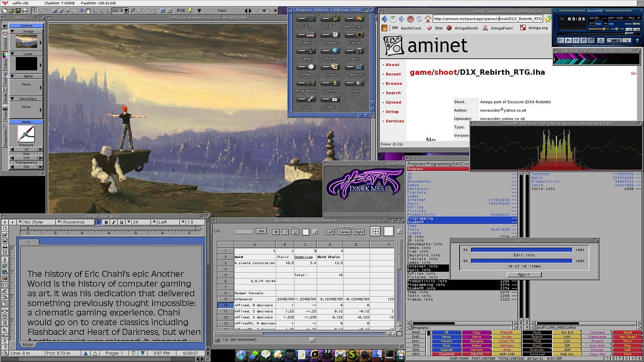This screenshot has width=644, height=362.
Task: Open the Emulators drawer in Programs window
Action: [330, 36]
